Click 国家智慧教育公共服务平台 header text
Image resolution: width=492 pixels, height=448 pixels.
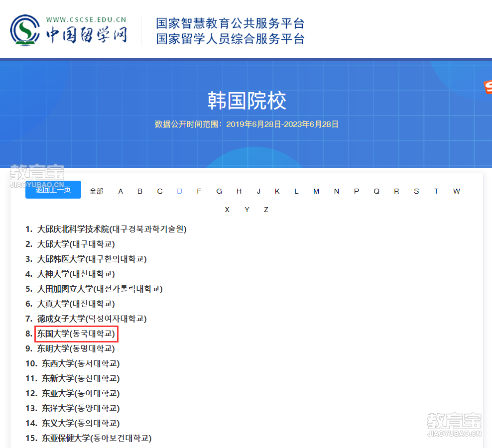coord(230,23)
